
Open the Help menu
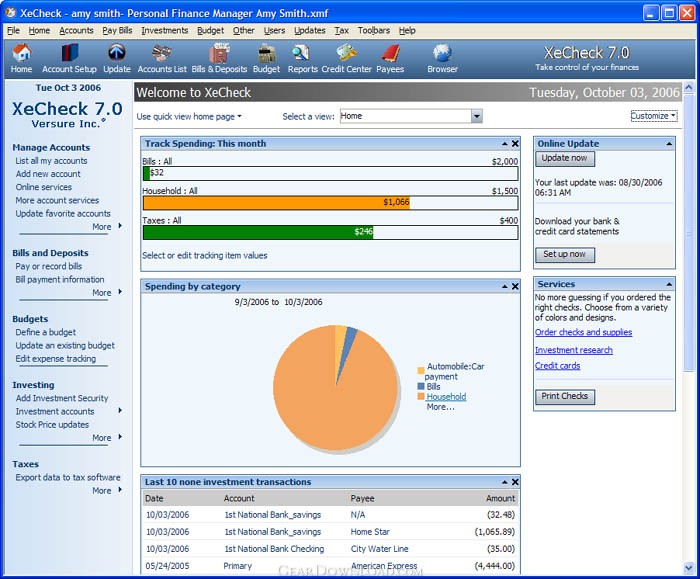(x=407, y=30)
